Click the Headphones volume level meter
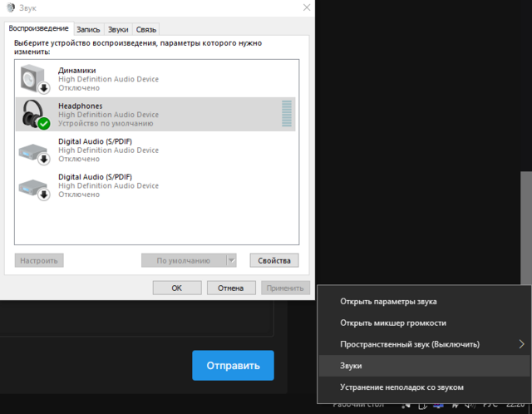Screen dimensions: 532x414 point(287,115)
